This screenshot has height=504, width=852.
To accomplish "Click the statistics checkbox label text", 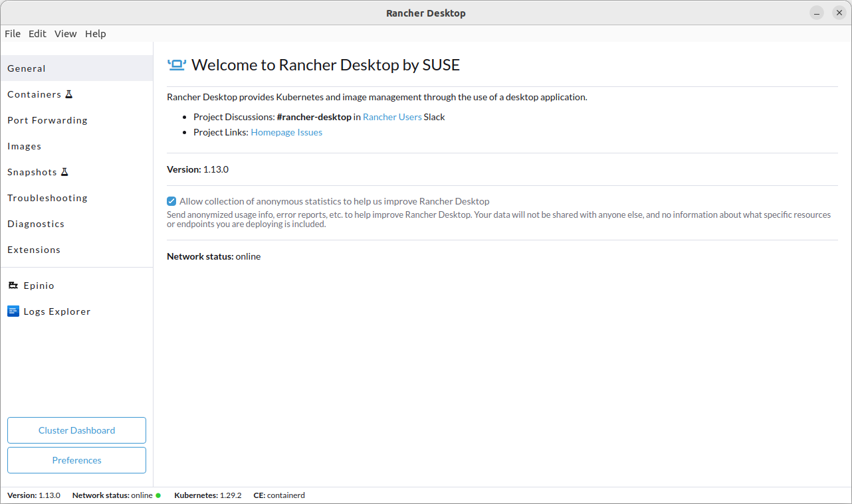I will pyautogui.click(x=334, y=201).
